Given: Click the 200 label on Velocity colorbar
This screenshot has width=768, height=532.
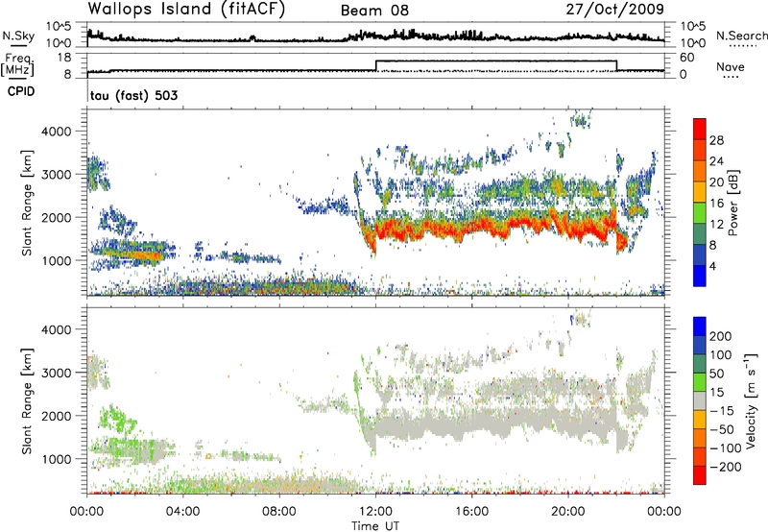Looking at the screenshot, I should (x=721, y=336).
